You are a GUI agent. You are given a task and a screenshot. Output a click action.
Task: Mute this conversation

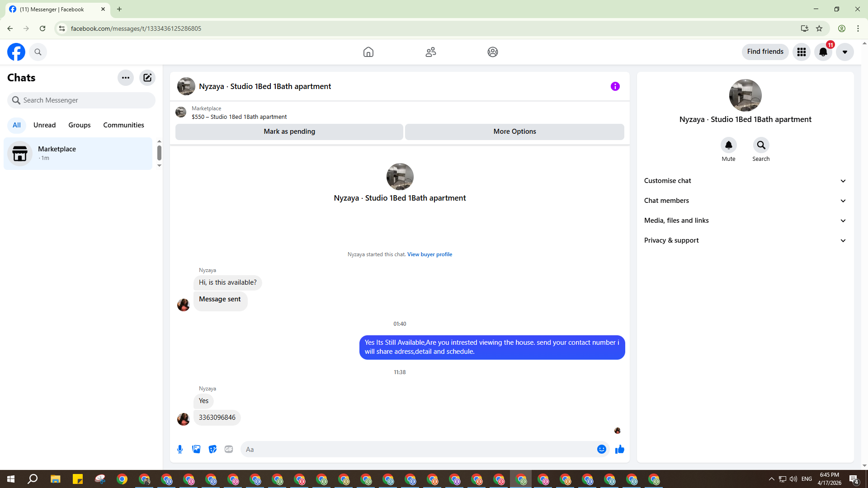click(728, 145)
